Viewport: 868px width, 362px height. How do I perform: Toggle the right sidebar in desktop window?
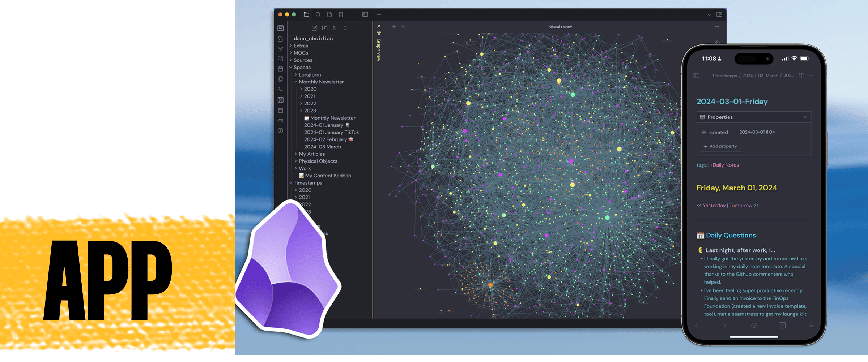pyautogui.click(x=719, y=14)
